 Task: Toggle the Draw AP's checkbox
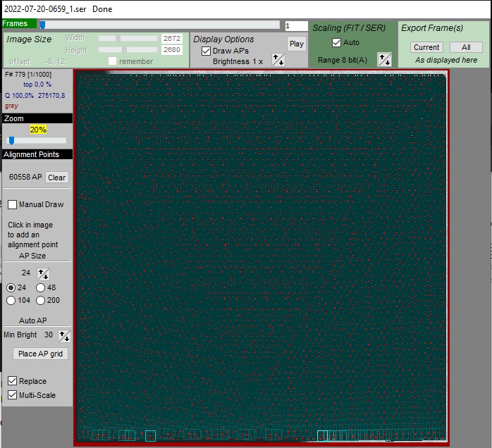point(206,51)
